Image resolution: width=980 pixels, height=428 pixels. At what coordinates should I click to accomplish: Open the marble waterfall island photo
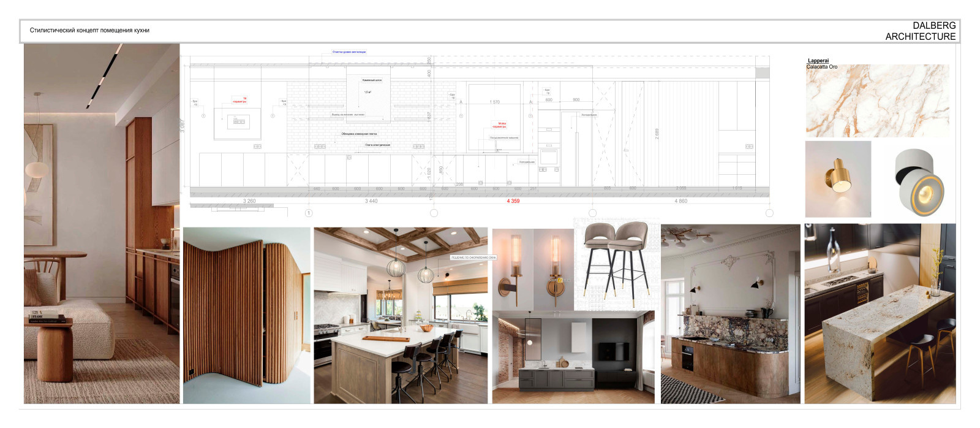pos(880,313)
